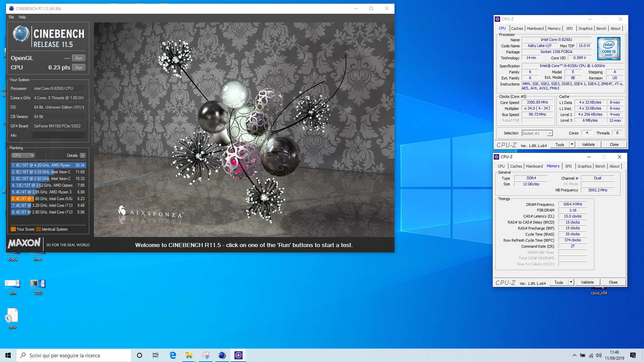
Task: Expand Tools dropdown arrow in top CPU-Z window
Action: (x=572, y=145)
